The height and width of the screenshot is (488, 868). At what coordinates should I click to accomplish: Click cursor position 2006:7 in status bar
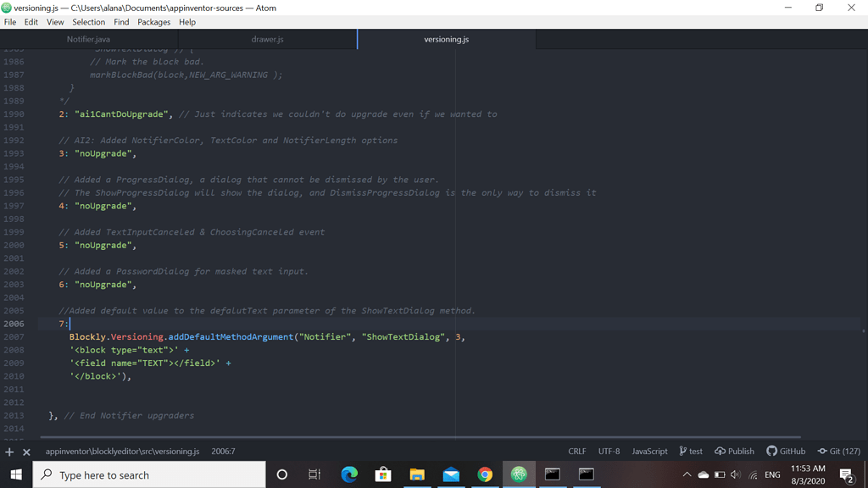tap(224, 451)
